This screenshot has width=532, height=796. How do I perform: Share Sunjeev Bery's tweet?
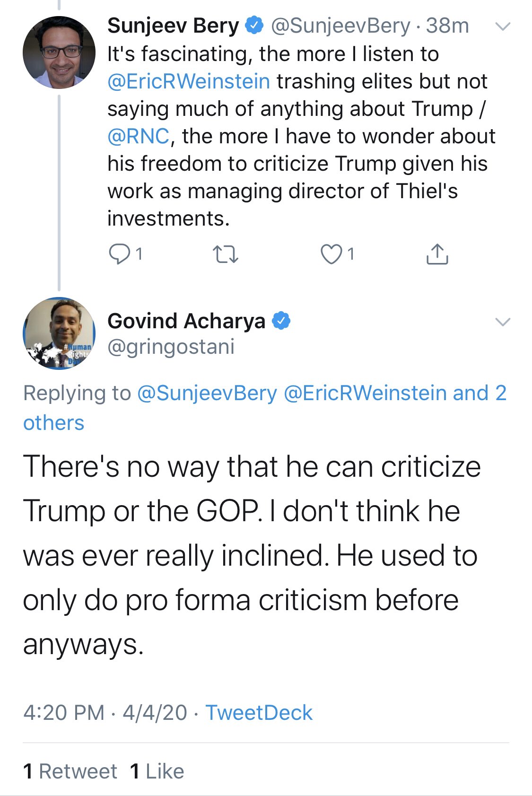(437, 254)
